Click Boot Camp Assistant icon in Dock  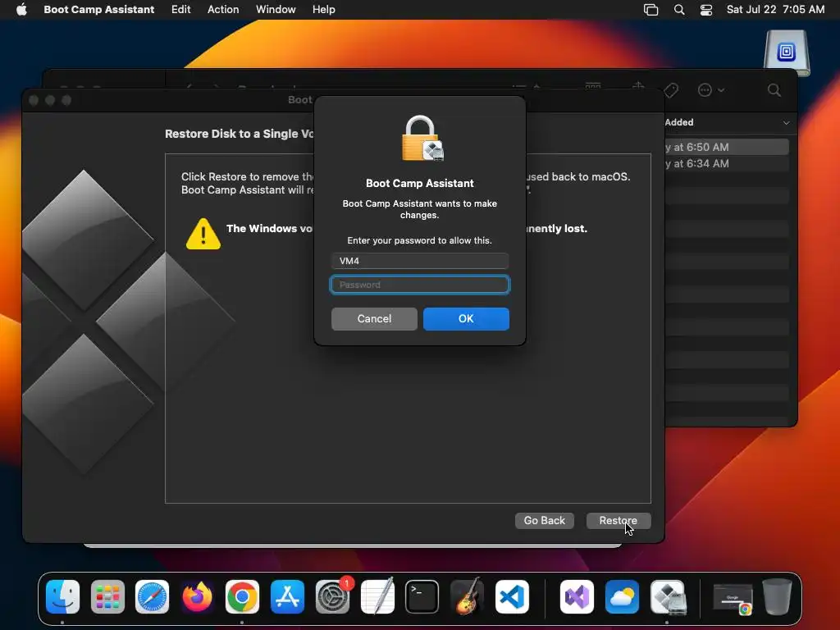coord(668,597)
